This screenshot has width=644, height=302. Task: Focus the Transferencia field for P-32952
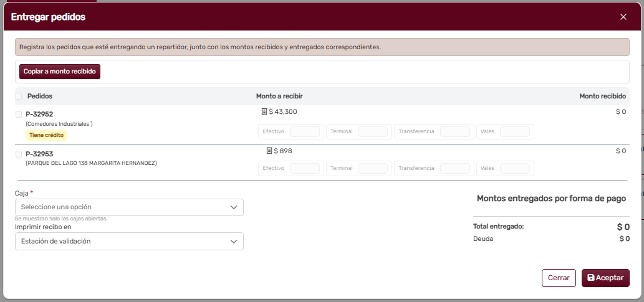[454, 132]
